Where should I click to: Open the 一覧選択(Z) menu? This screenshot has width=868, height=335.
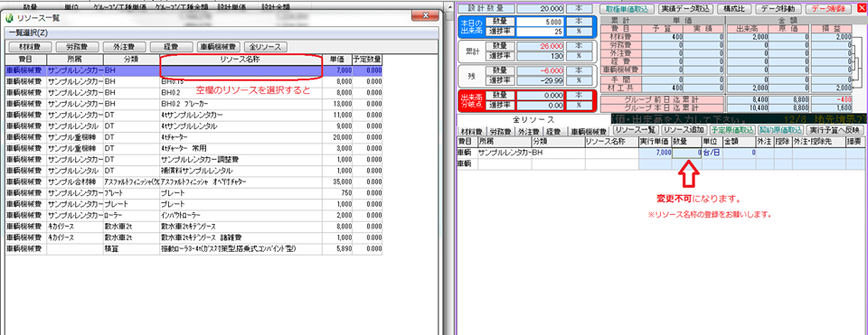(x=28, y=33)
